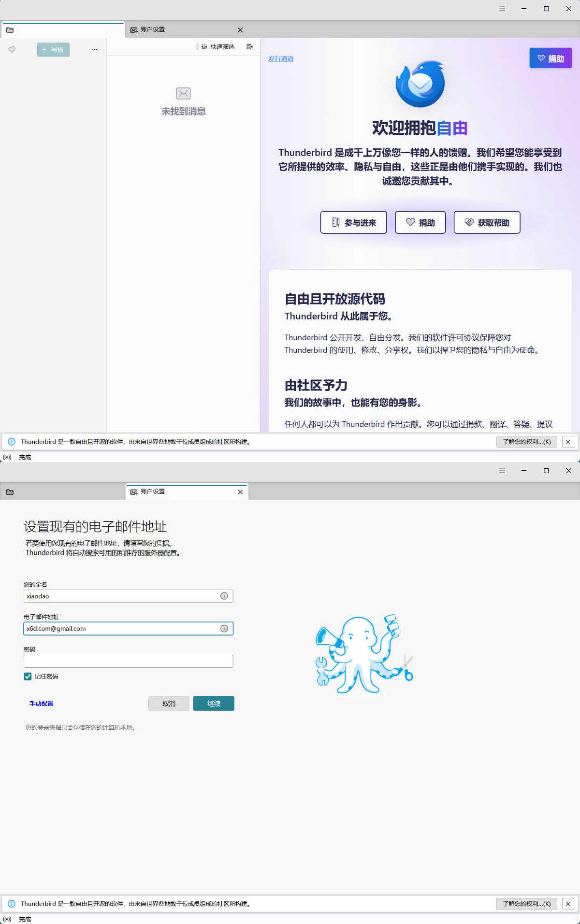Open the quick filter sliders dropdown
The width and height of the screenshot is (580, 924).
pos(204,47)
